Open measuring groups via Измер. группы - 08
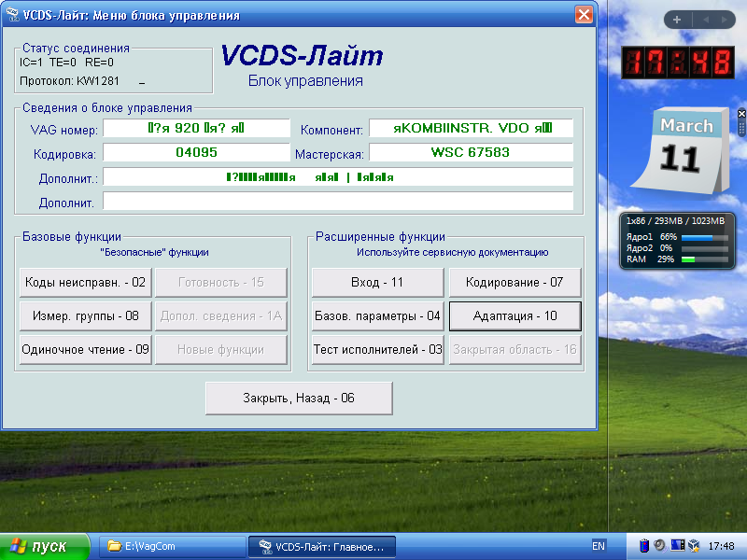 click(x=86, y=315)
